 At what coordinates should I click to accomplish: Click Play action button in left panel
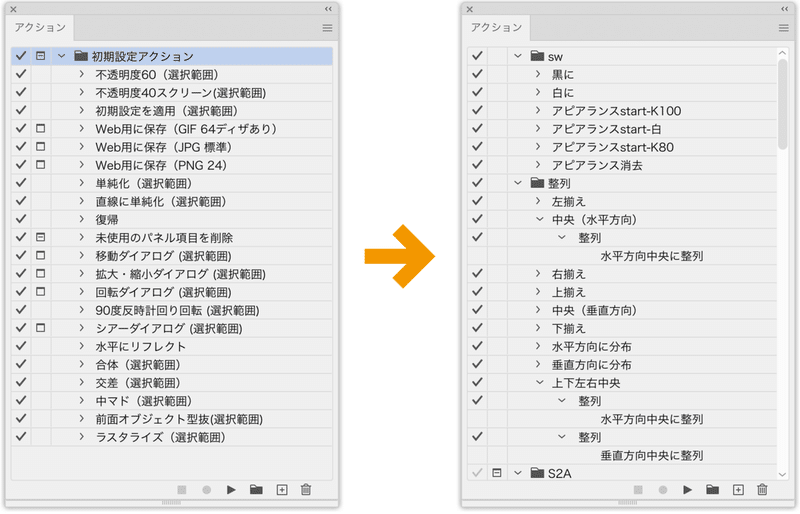(231, 490)
